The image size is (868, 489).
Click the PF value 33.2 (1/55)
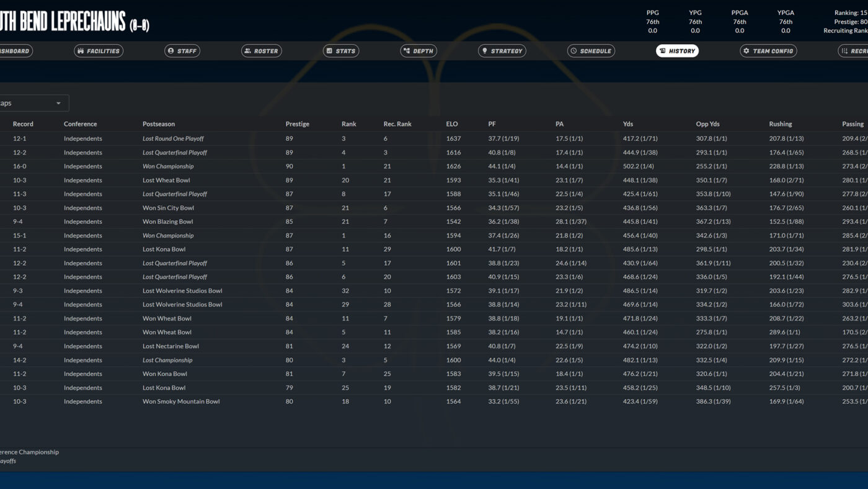pos(503,402)
